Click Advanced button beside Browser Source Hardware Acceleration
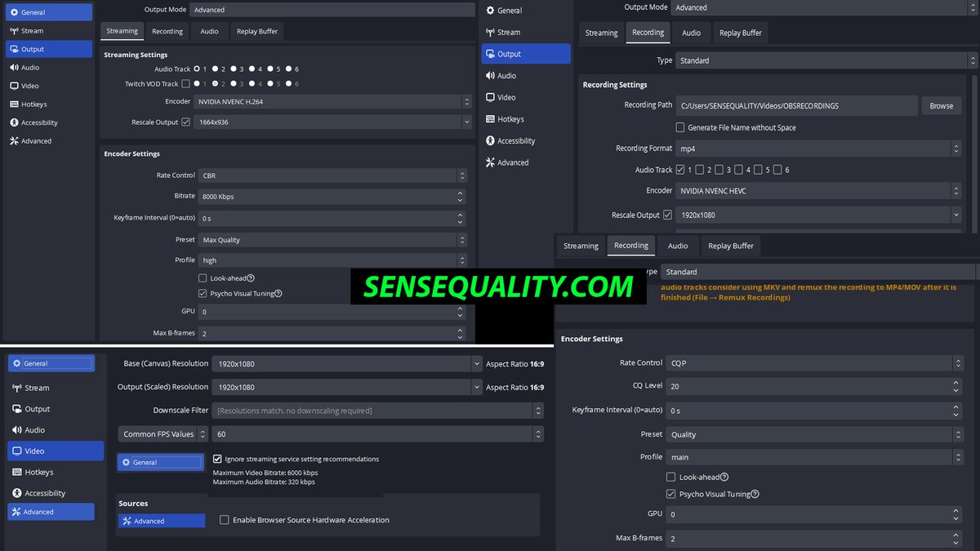This screenshot has height=551, width=980. pos(162,521)
